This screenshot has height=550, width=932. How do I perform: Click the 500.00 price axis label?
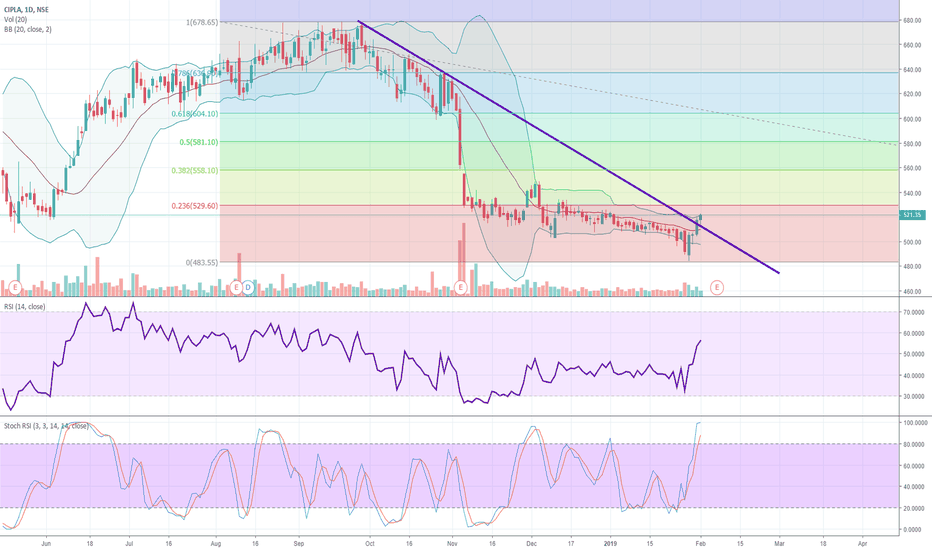coord(912,243)
